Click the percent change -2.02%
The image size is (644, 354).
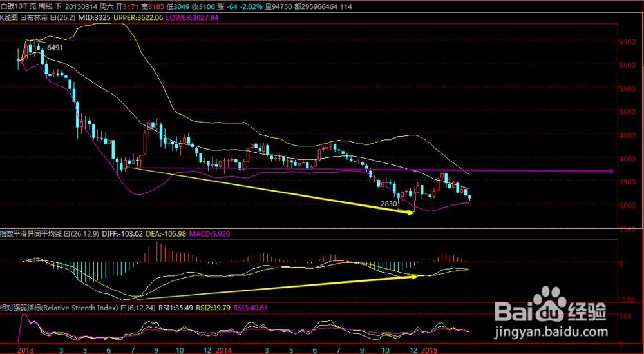(x=251, y=6)
